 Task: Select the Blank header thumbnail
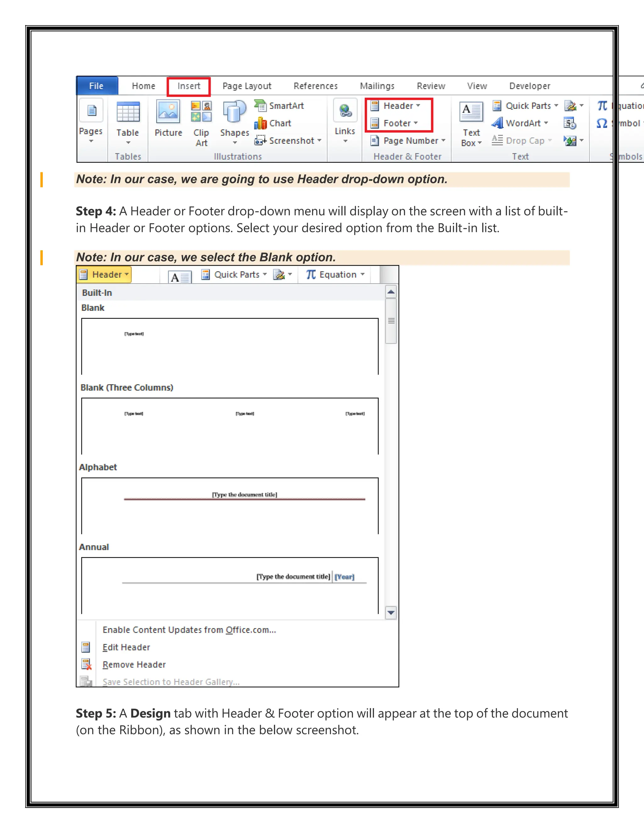230,346
